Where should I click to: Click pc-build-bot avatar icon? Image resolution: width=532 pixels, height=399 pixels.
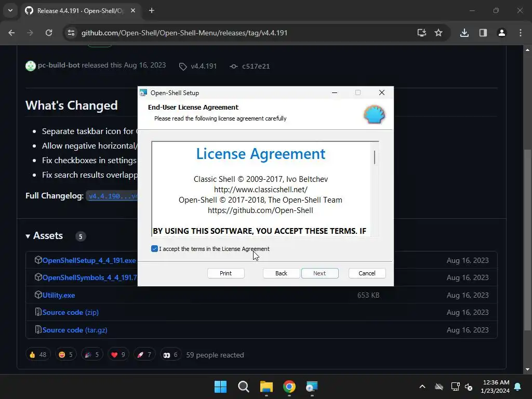click(x=31, y=66)
